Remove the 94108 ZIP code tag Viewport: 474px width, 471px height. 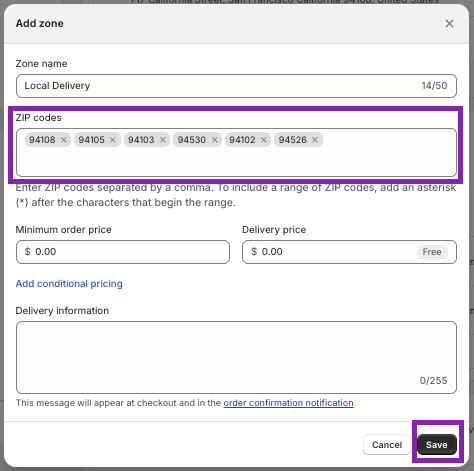pyautogui.click(x=64, y=140)
